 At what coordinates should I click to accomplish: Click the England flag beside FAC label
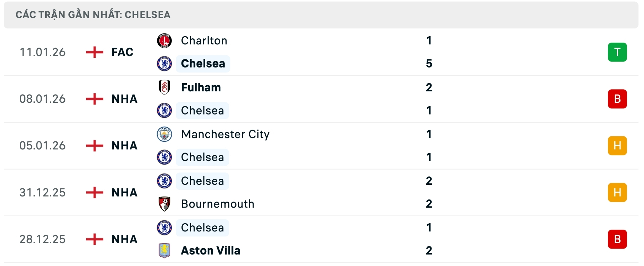[x=94, y=52]
